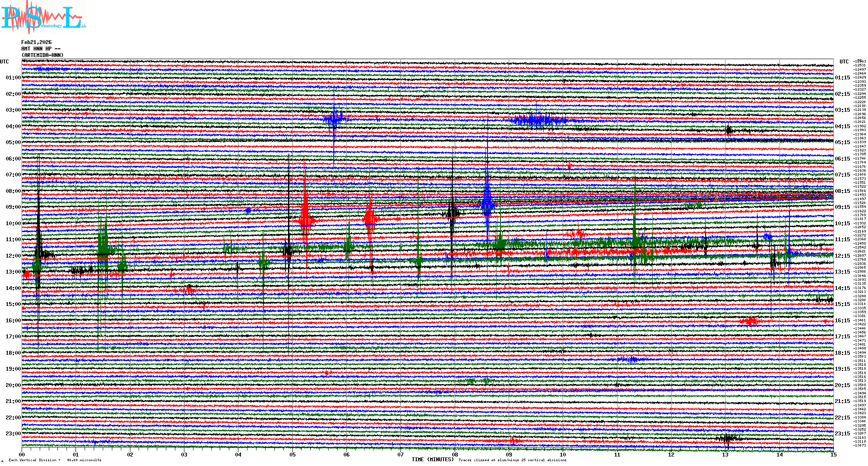Click the Each Vertical Division scale note
The height and width of the screenshot is (466, 868).
[x=55, y=460]
